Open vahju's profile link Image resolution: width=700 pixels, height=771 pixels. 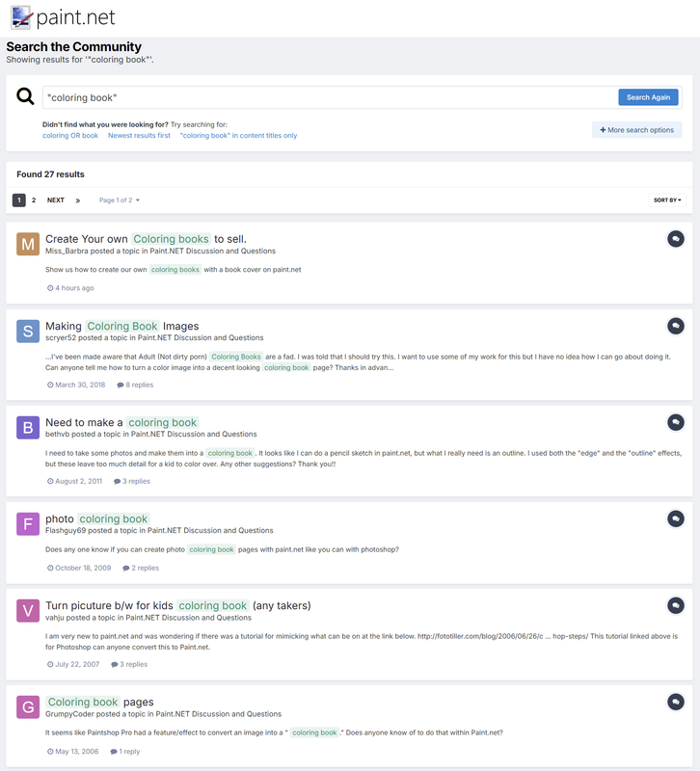click(55, 618)
